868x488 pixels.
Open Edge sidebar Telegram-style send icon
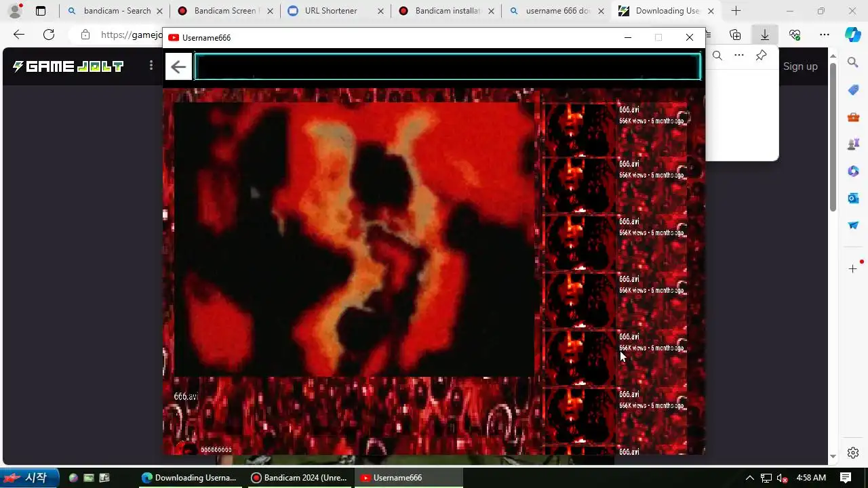(x=853, y=225)
